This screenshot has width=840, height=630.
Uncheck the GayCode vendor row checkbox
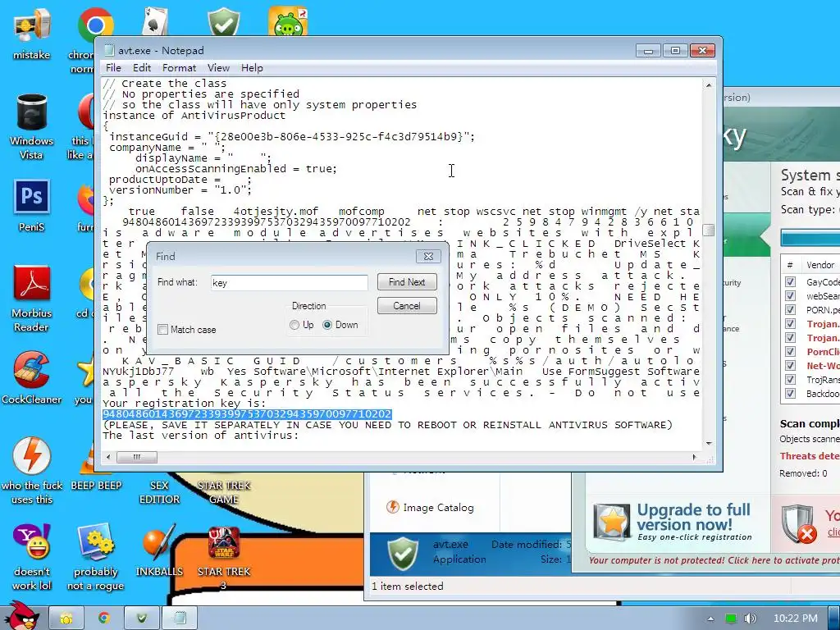[790, 282]
